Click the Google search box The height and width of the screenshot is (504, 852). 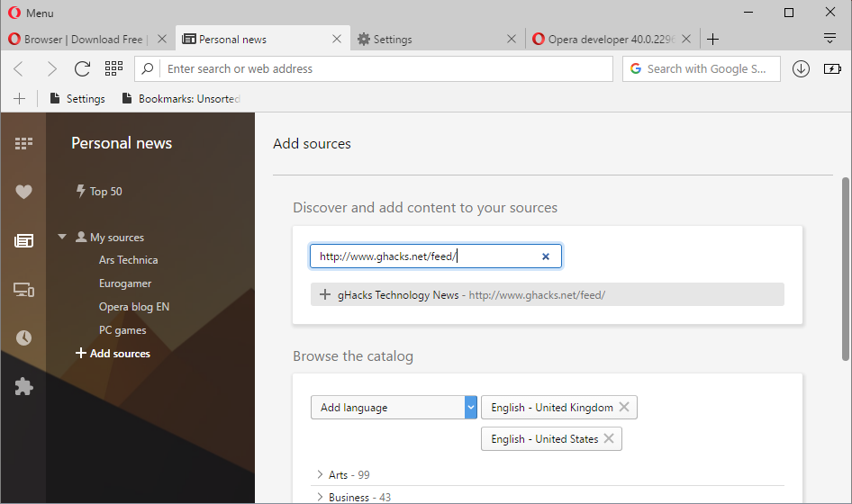[701, 69]
